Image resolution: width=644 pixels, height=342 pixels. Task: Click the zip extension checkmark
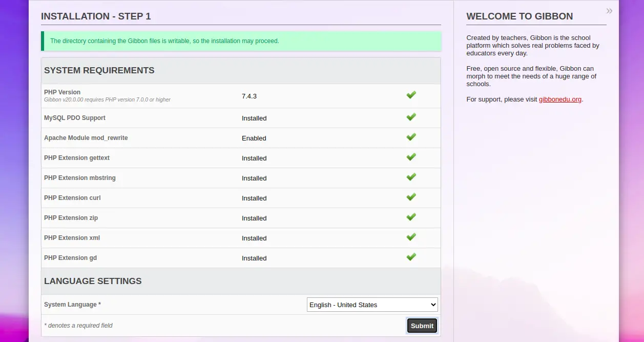tap(411, 217)
